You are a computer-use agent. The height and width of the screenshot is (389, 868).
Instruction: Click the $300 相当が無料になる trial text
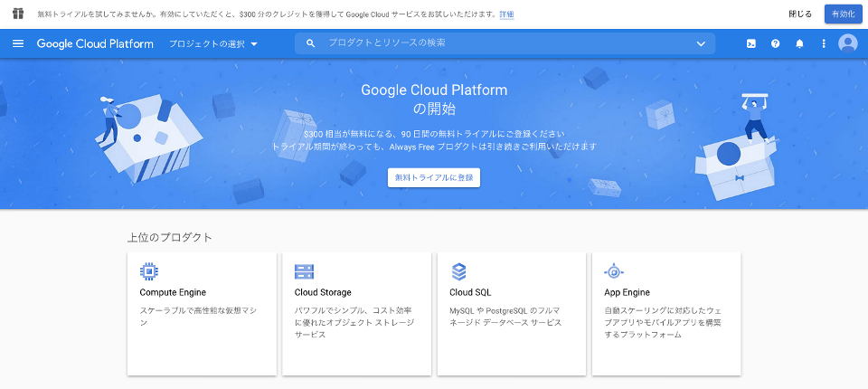[x=435, y=134]
